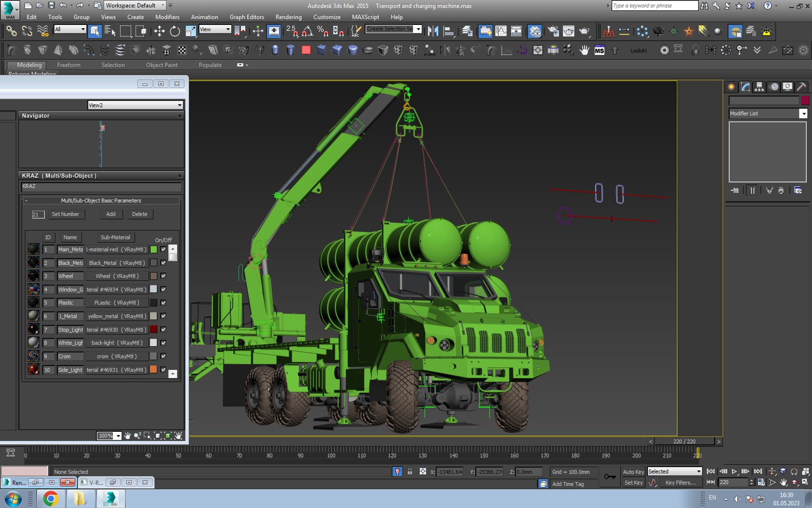Click the Orbit viewport navigation icon
Image resolution: width=812 pixels, height=508 pixels.
click(794, 482)
